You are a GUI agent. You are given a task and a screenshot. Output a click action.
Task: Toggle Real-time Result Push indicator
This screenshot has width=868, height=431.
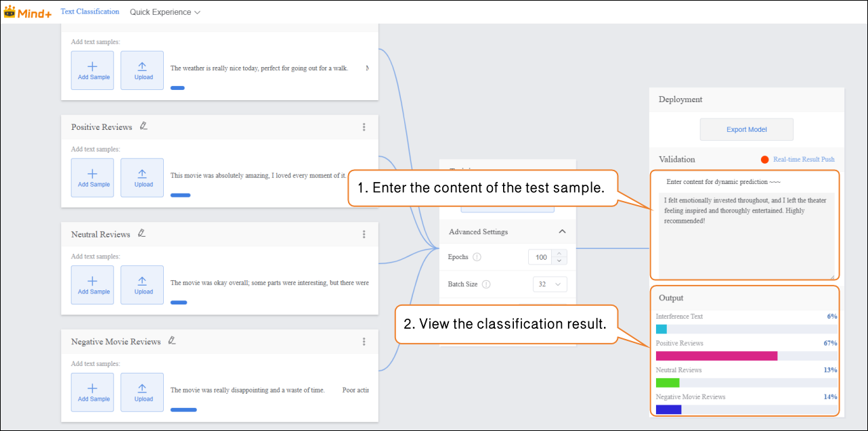(x=765, y=160)
